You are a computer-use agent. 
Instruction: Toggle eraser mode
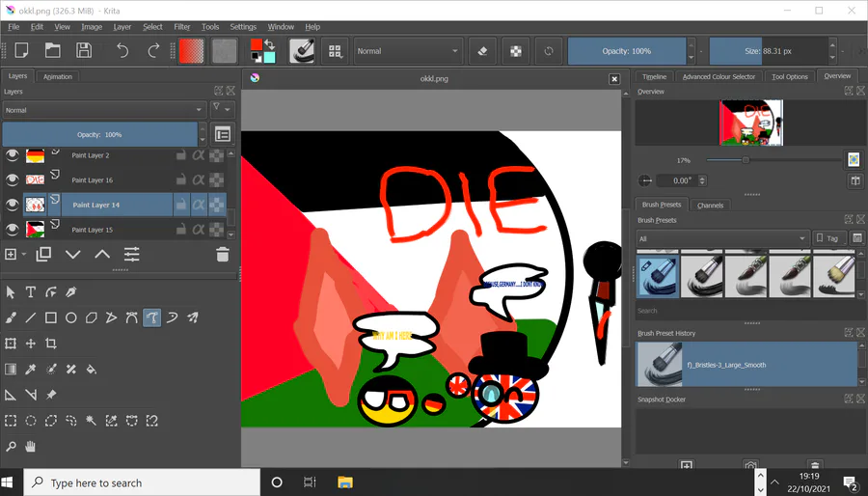point(482,51)
